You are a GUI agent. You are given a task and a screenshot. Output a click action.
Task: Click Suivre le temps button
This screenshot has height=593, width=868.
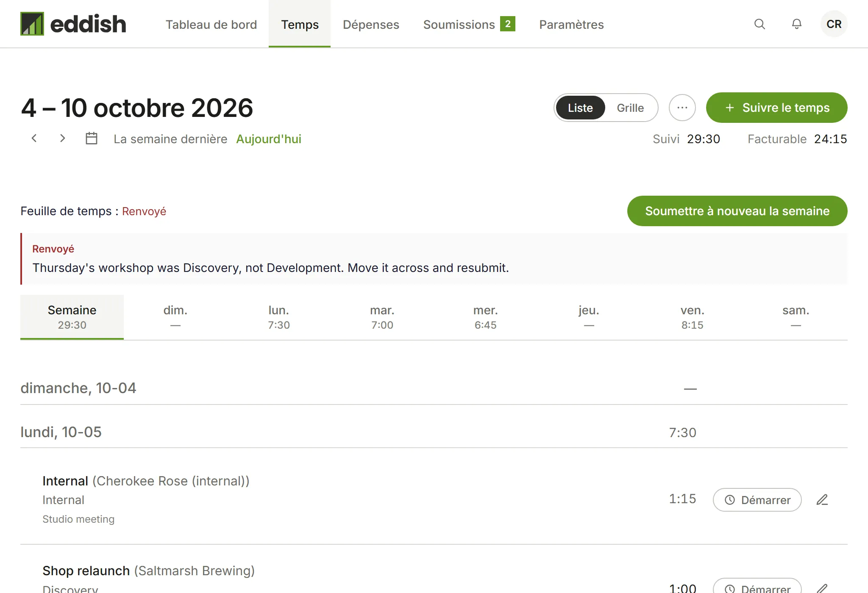[x=776, y=108]
